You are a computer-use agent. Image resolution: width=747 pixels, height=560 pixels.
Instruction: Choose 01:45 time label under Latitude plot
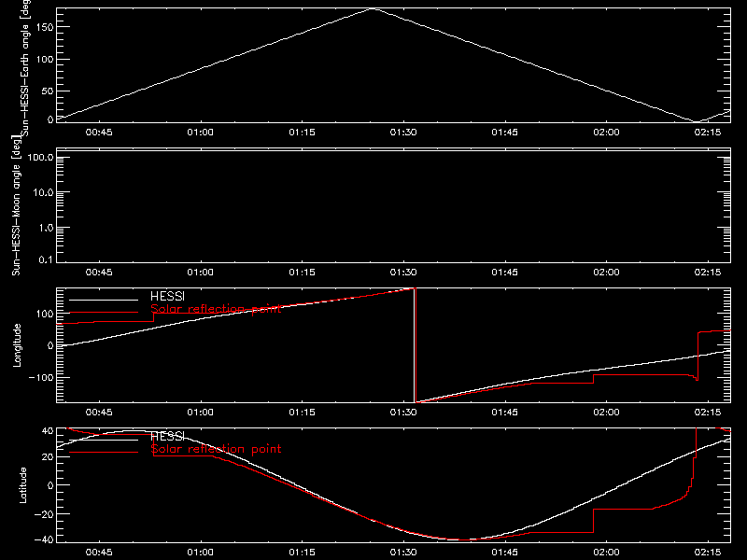pyautogui.click(x=505, y=552)
